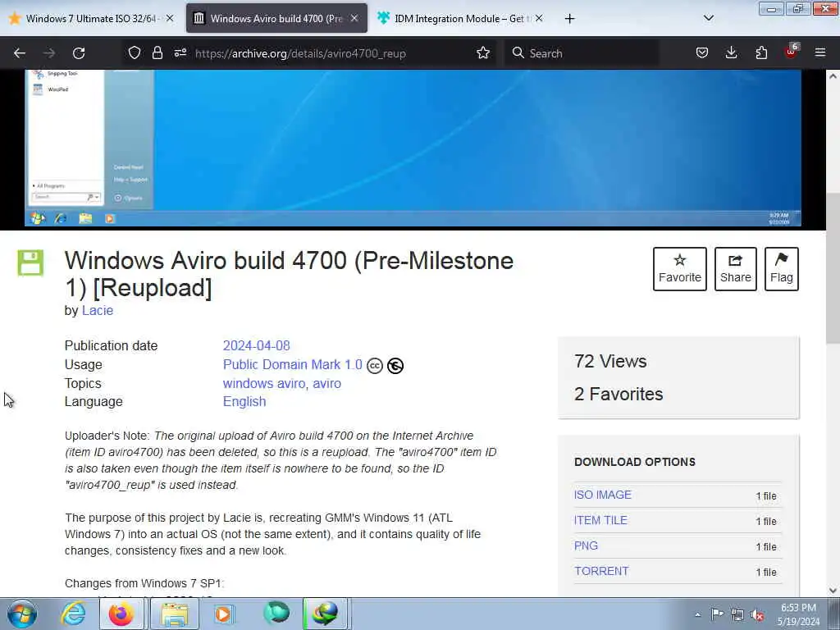
Task: Reload the current page
Action: 79,53
